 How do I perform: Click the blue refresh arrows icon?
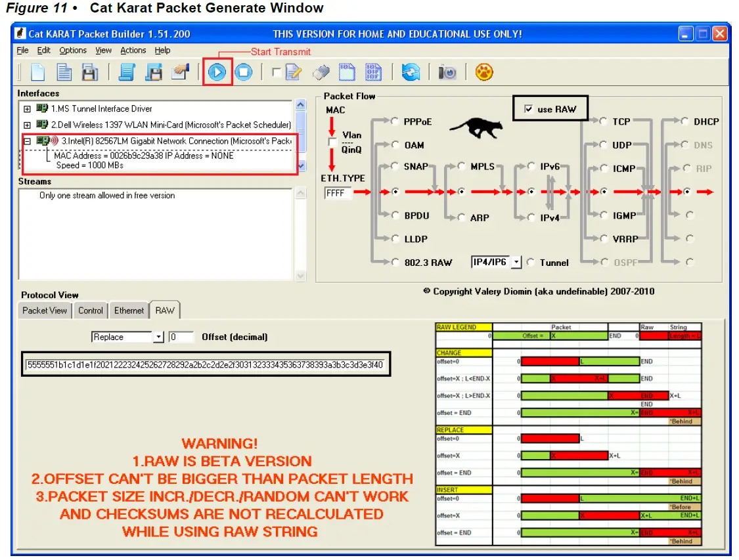point(411,72)
